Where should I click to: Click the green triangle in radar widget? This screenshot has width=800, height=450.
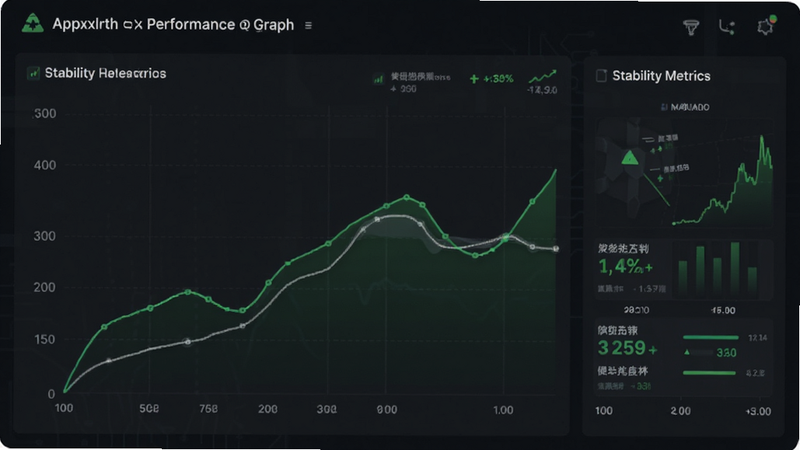(x=630, y=158)
